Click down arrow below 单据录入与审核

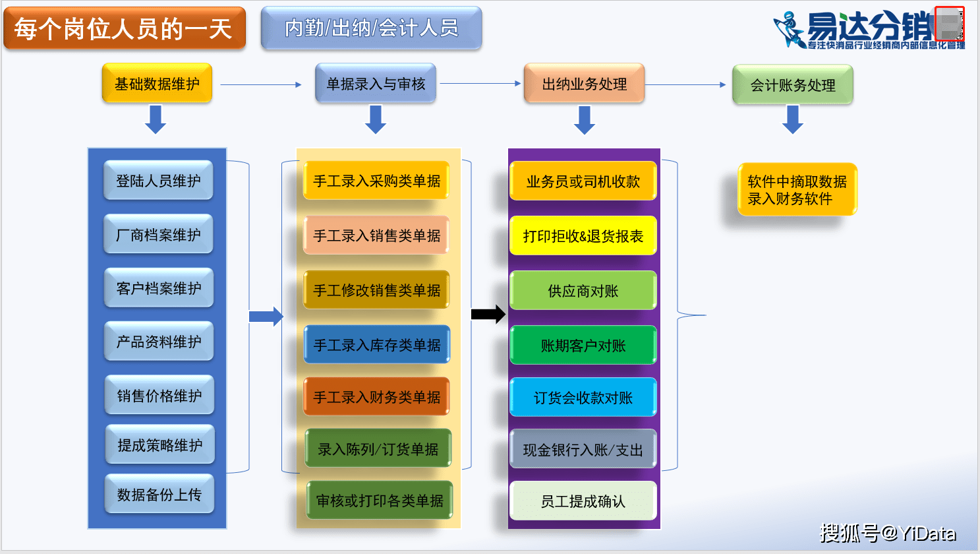pyautogui.click(x=376, y=120)
